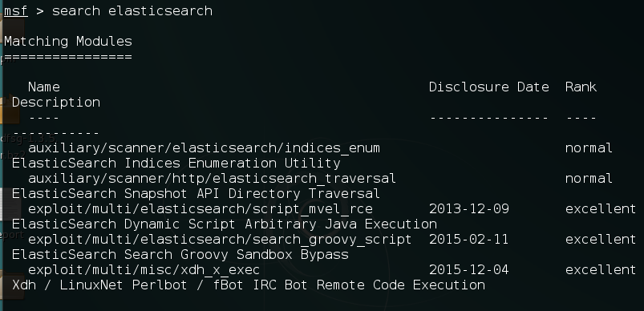644x311 pixels.
Task: Click the Rank column header
Action: [x=581, y=87]
